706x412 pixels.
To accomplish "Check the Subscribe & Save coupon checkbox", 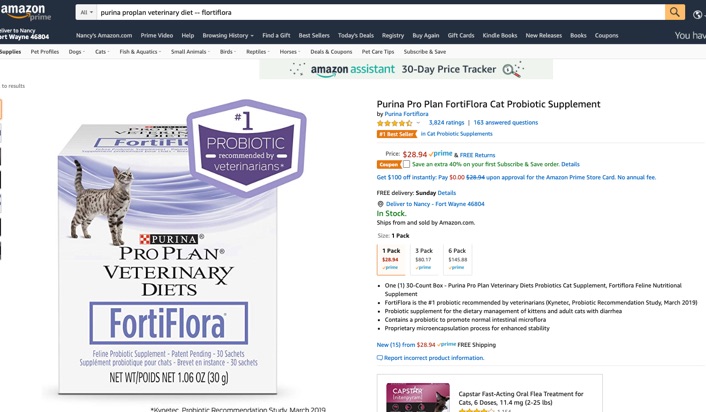I will coord(406,164).
